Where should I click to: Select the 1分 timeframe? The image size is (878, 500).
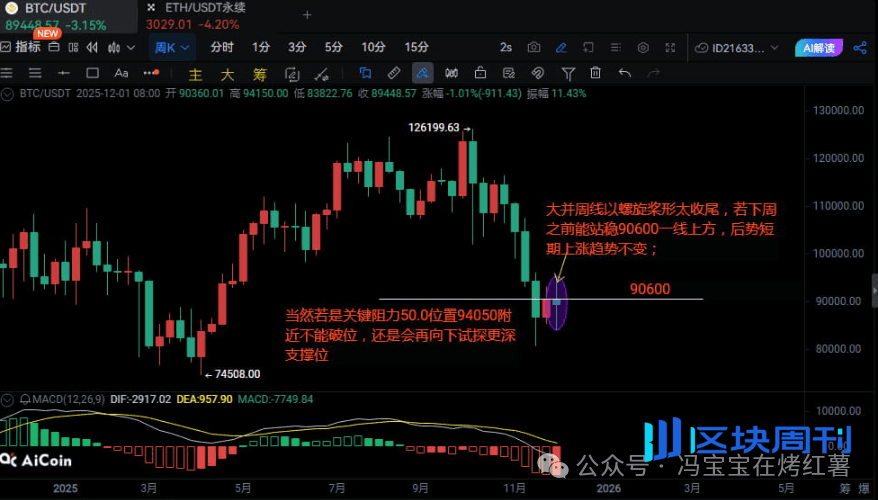click(261, 47)
